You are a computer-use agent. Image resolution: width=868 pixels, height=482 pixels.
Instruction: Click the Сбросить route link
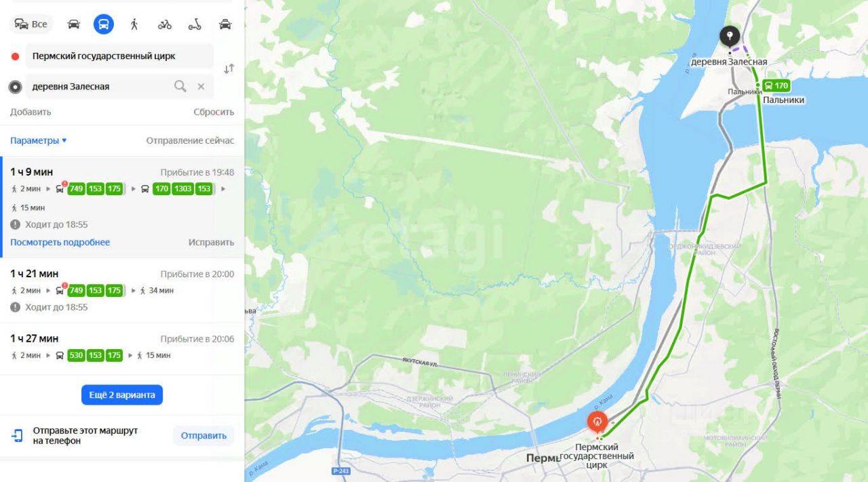click(214, 112)
